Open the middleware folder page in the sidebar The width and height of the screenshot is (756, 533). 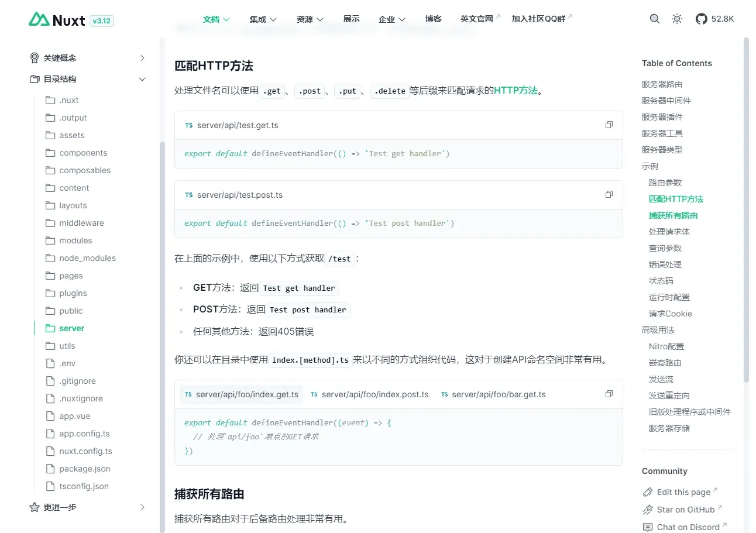[81, 223]
